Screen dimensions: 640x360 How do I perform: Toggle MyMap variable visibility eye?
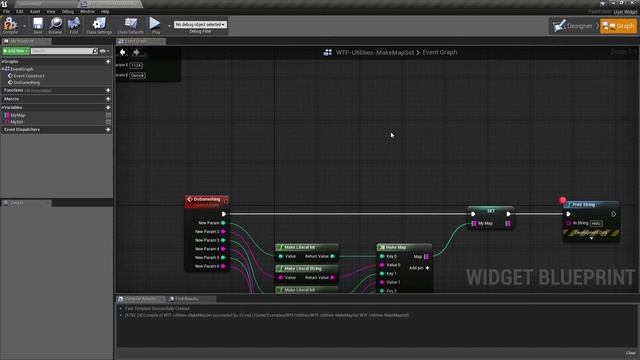(x=108, y=116)
